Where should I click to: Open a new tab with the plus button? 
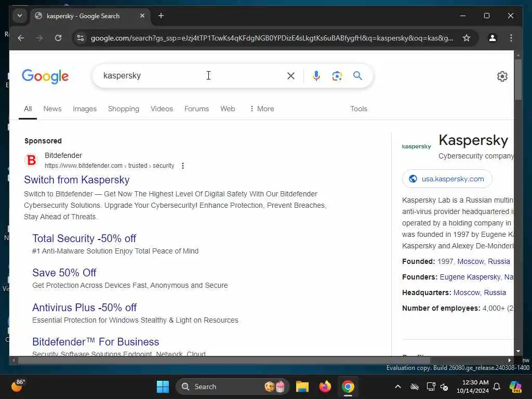[161, 16]
